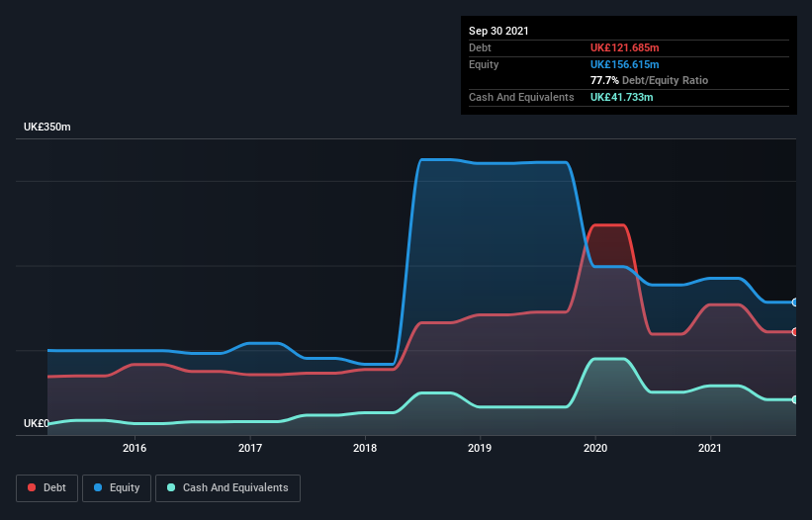Click the 2017 x-axis label
This screenshot has height=520, width=812.
coord(250,448)
